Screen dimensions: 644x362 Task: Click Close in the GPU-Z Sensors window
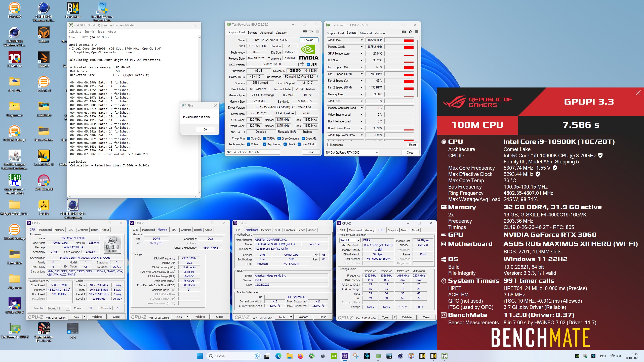(x=410, y=153)
